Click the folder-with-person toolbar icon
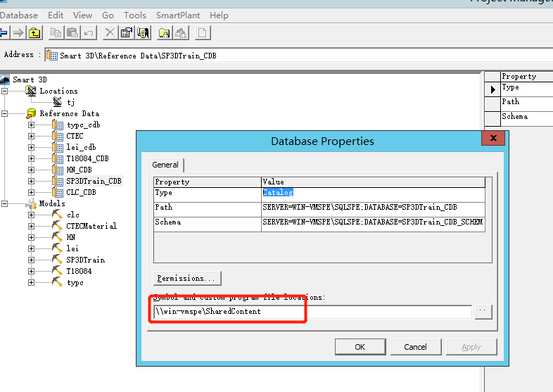This screenshot has width=553, height=392. point(165,33)
